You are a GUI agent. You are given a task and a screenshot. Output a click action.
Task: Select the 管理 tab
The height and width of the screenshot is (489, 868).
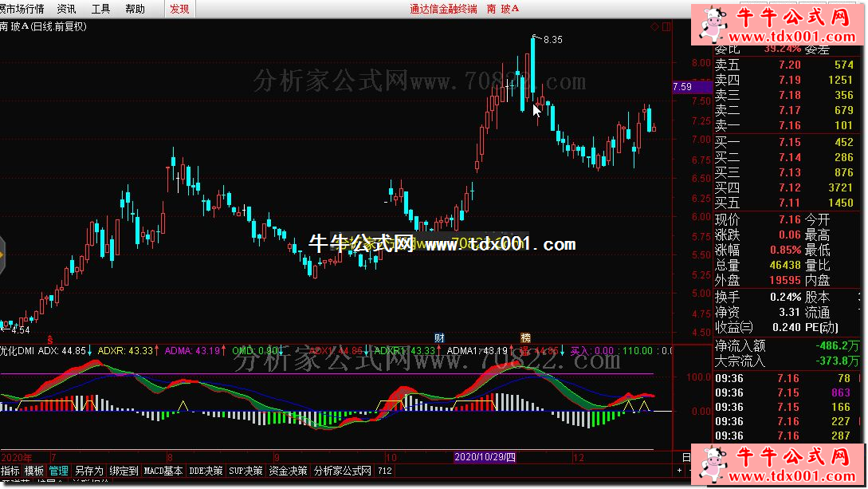coord(59,471)
